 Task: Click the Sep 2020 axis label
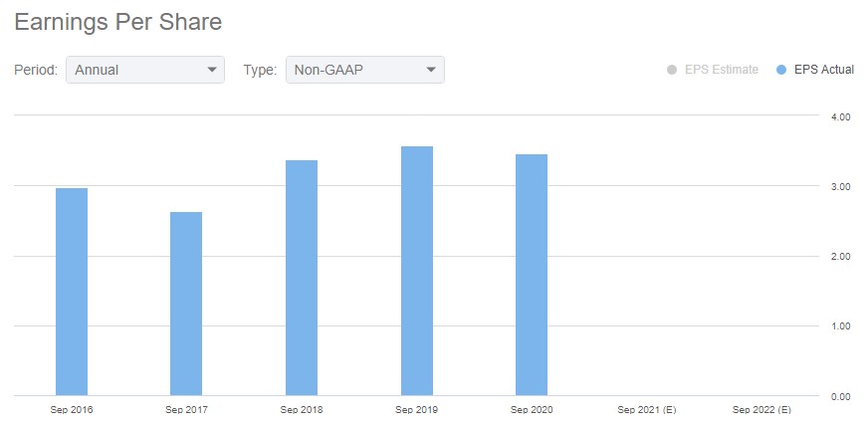[x=532, y=410]
